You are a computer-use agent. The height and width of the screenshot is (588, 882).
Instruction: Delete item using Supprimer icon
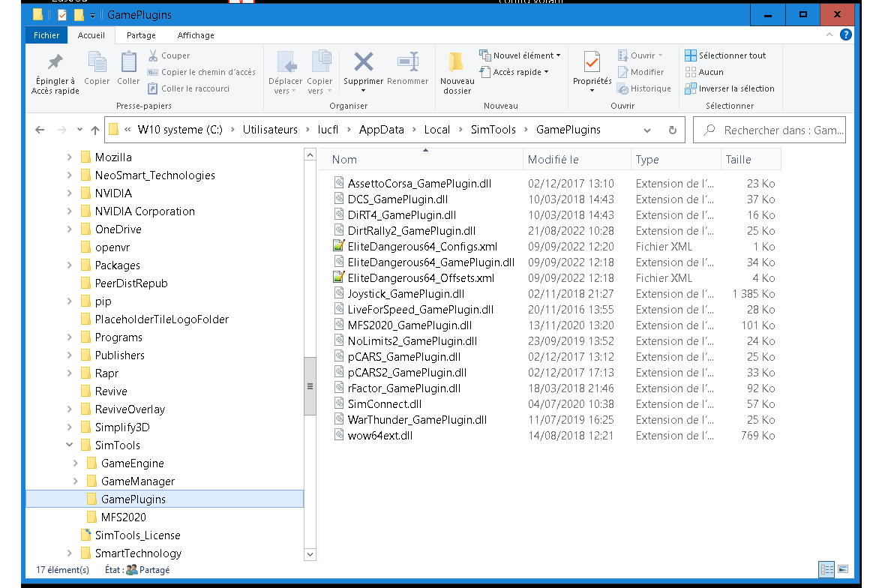tap(363, 62)
